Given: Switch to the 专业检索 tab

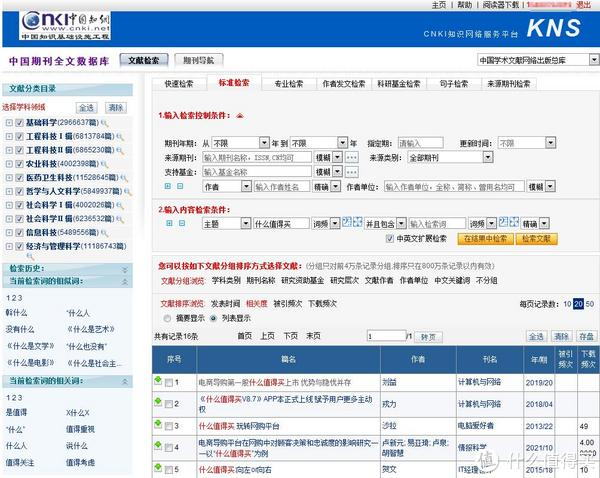Looking at the screenshot, I should 289,84.
